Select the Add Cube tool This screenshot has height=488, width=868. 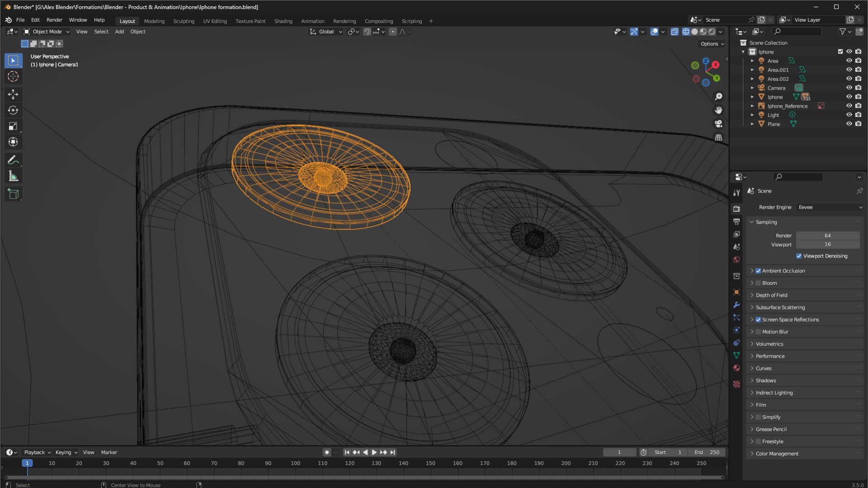13,194
